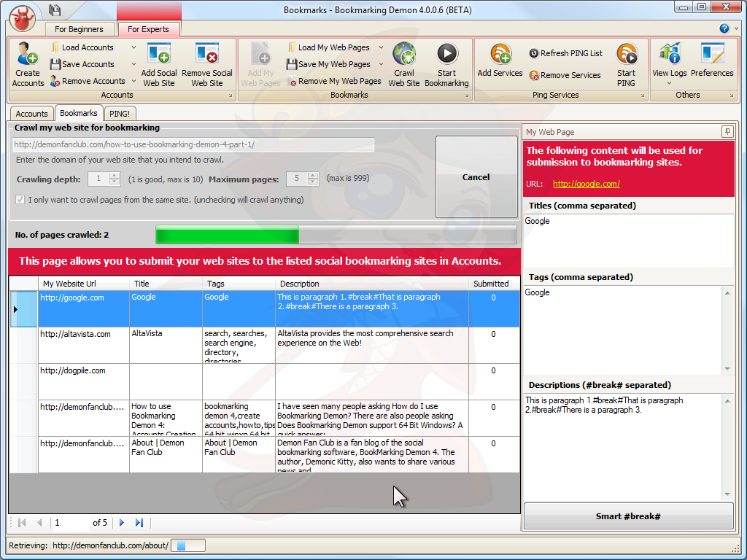
Task: Click the Smart #break# button
Action: (628, 516)
